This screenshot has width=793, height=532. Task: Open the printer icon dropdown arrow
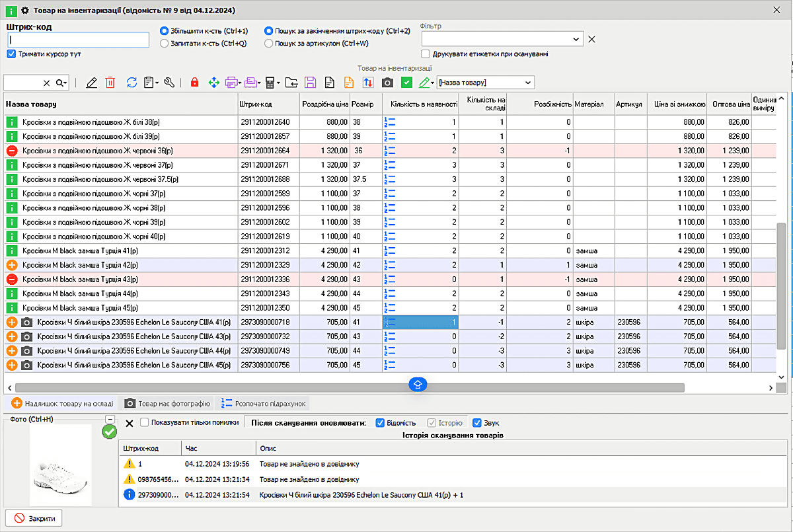240,83
